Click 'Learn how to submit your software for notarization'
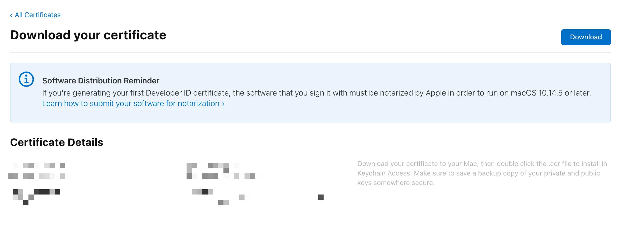The image size is (644, 237). (x=131, y=103)
